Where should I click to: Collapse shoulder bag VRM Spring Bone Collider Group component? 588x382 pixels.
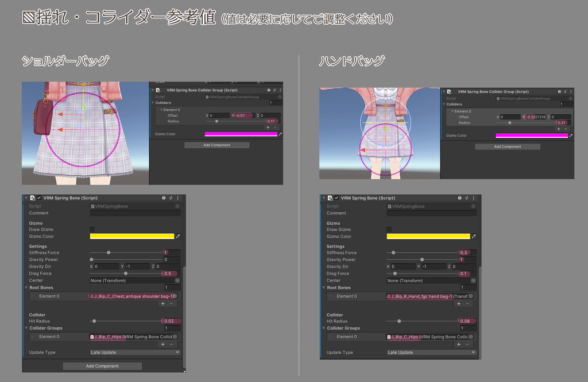pyautogui.click(x=153, y=90)
